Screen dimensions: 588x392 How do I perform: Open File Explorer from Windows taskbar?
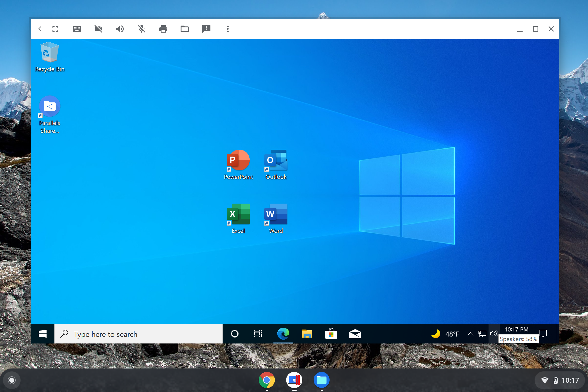[307, 334]
